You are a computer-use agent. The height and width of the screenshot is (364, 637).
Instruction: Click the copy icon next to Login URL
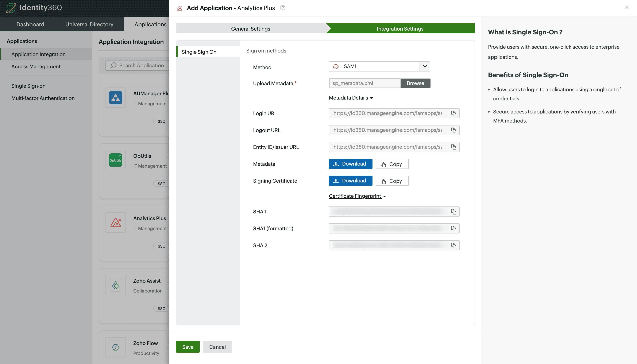coord(453,113)
